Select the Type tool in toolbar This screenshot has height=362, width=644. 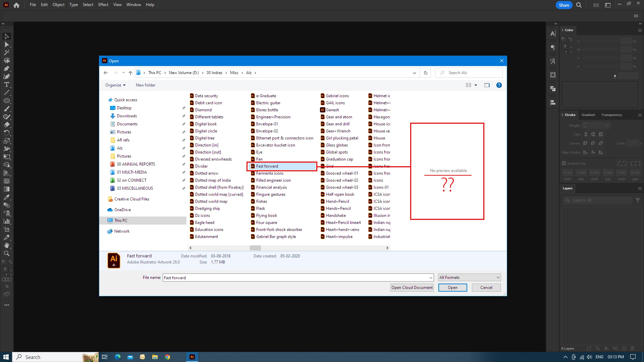tap(6, 85)
